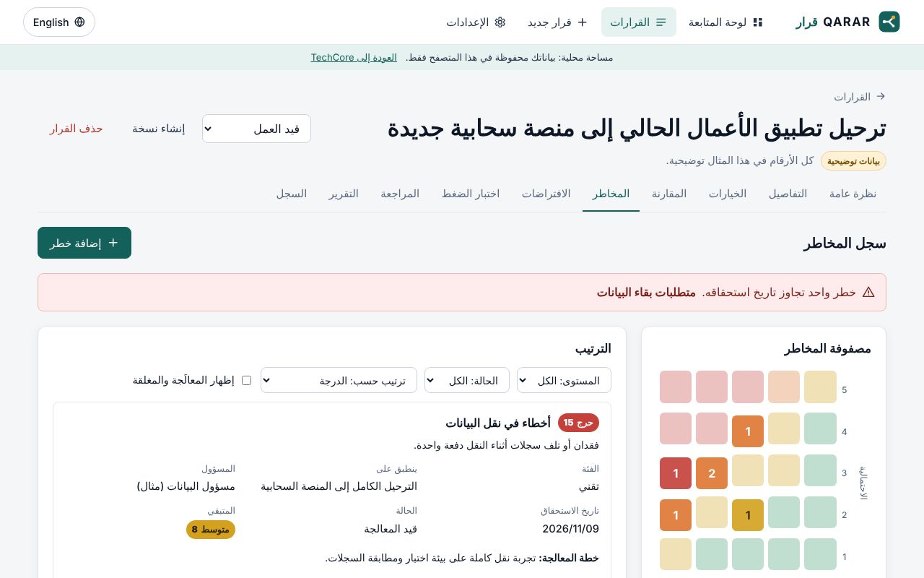Screen dimensions: 924x578
Task: Click the red matrix cell with 1
Action: [676, 473]
